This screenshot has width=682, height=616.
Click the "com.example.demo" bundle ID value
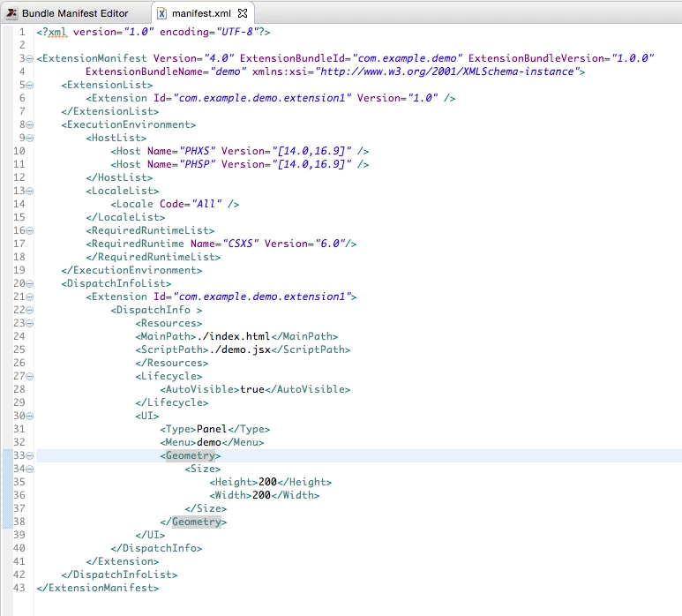point(407,58)
